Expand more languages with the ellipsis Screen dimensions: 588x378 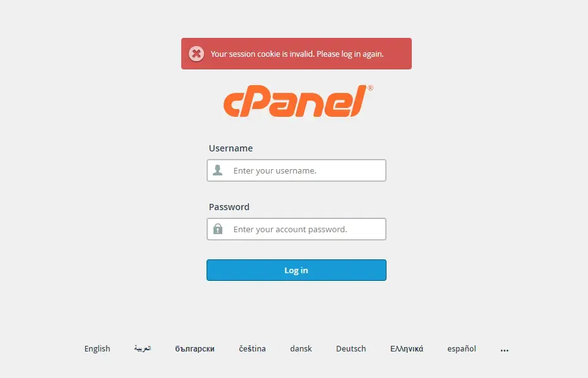(505, 350)
